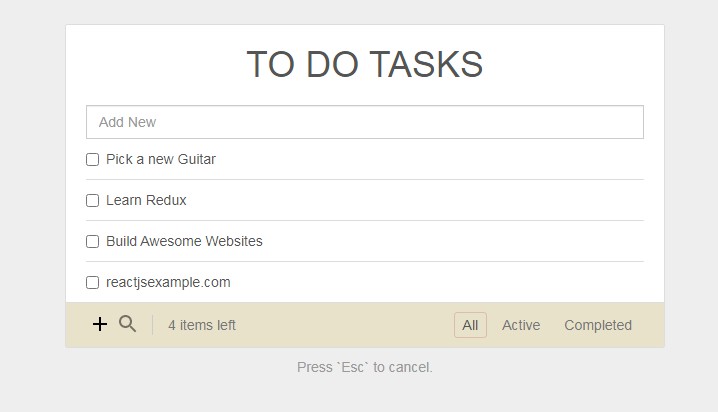Toggle the 'reactjsexample.com' task checkbox

tap(93, 283)
